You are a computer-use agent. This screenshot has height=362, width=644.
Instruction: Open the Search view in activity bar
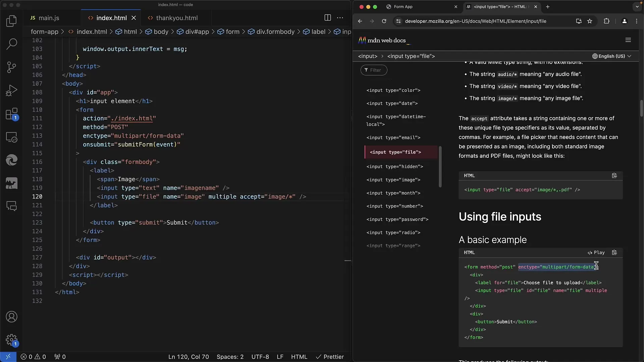11,44
